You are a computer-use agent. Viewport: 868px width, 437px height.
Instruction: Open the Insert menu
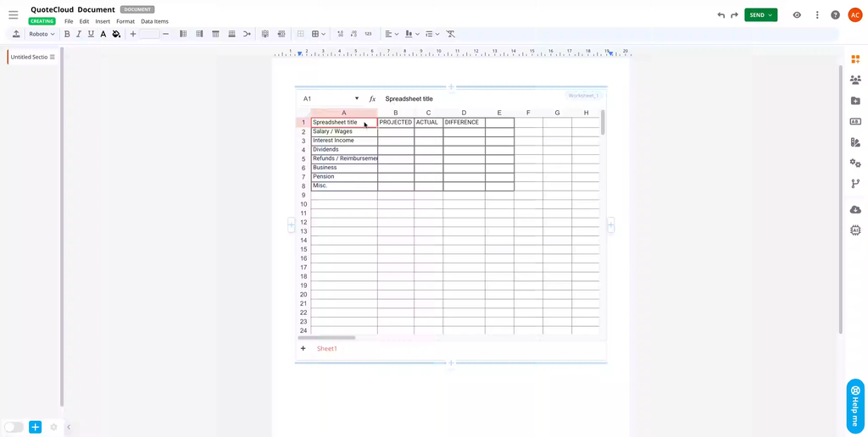103,21
